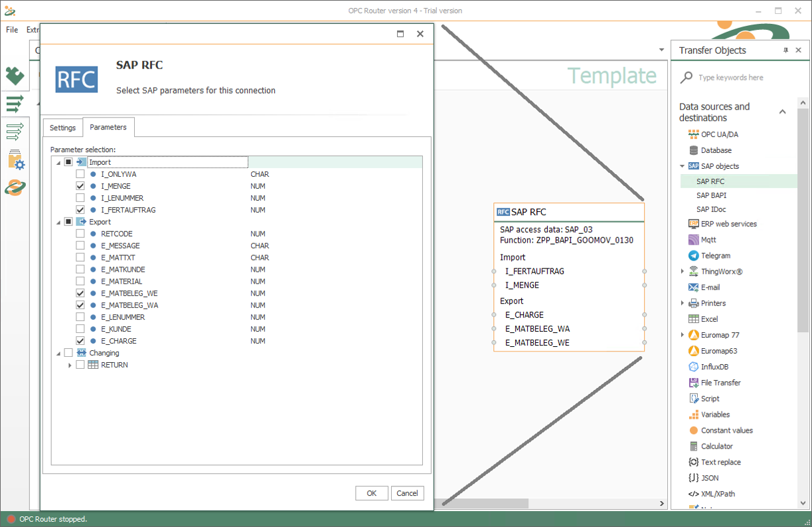The image size is (812, 527).
Task: Enable the I_ONLYWA parameter checkbox
Action: click(x=80, y=174)
